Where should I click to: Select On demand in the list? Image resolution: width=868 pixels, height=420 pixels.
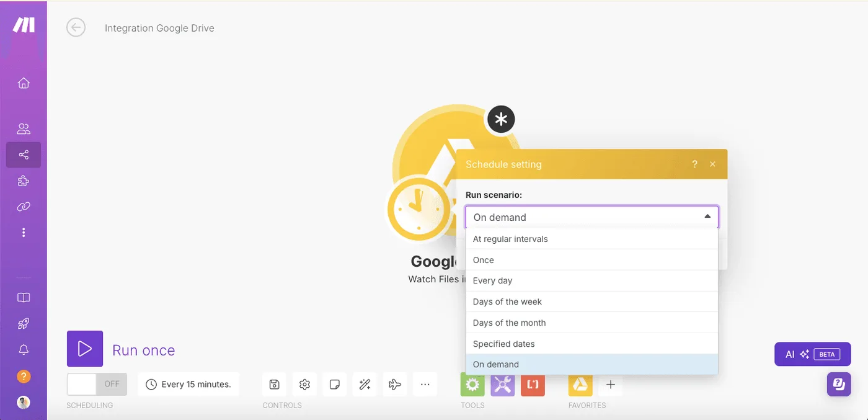tap(591, 364)
